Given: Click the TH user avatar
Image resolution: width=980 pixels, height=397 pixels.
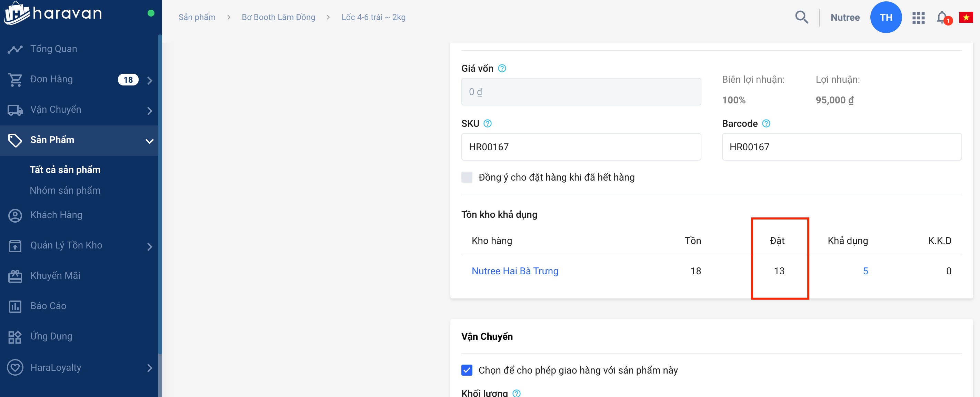Looking at the screenshot, I should (x=886, y=17).
